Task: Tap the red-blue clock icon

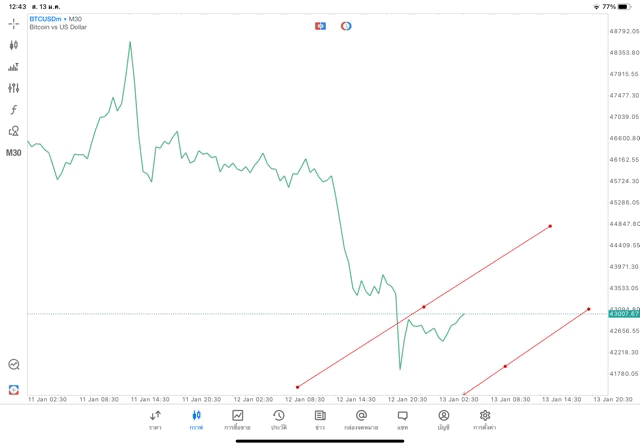Action: (346, 26)
